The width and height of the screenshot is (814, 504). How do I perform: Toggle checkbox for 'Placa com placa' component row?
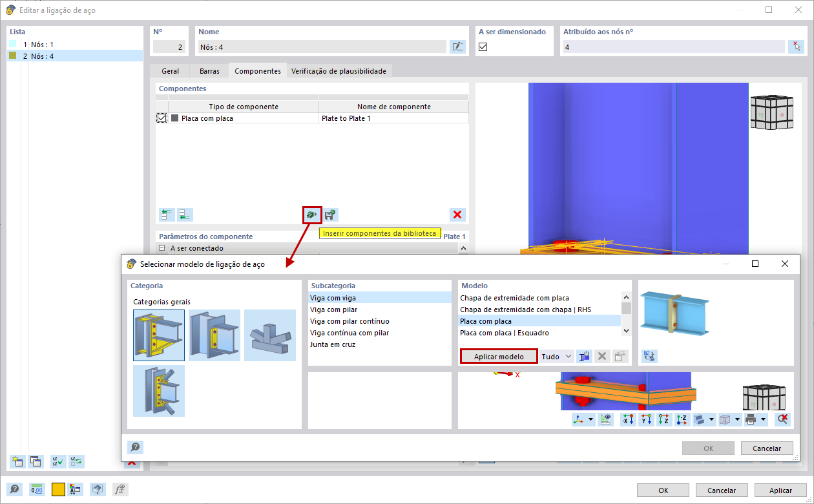pos(162,118)
